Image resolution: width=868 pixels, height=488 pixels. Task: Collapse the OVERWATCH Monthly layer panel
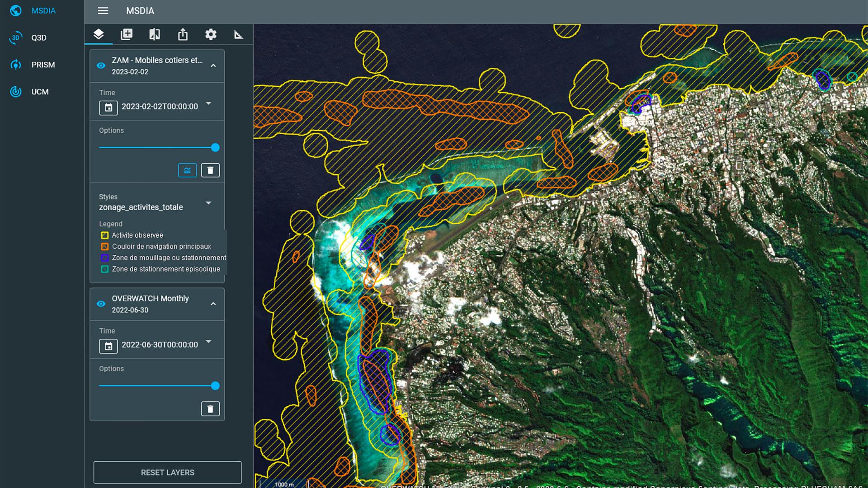(x=213, y=304)
